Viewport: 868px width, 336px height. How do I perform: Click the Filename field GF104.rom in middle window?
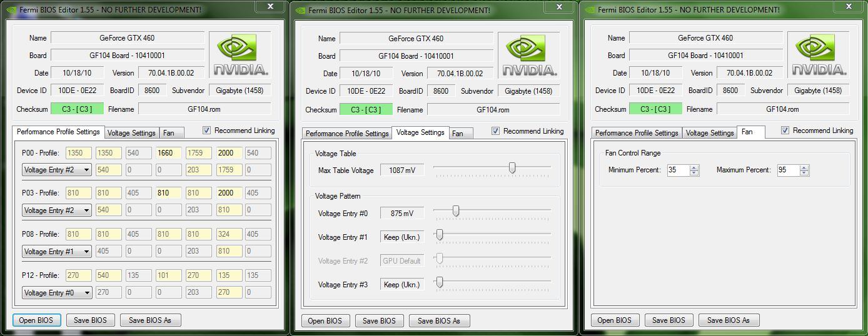[493, 110]
